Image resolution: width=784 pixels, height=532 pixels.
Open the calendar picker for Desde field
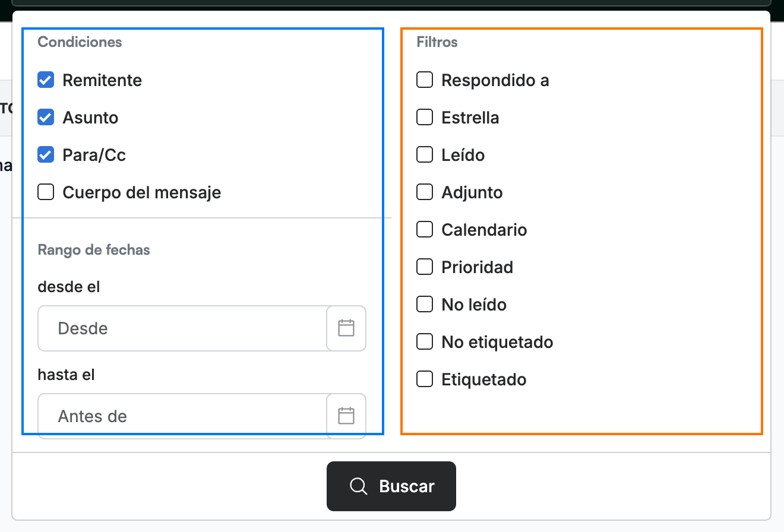(x=346, y=328)
